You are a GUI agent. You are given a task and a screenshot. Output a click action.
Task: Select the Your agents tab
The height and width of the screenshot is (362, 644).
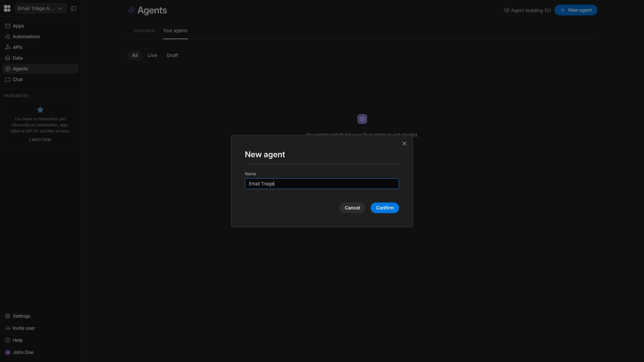click(175, 31)
